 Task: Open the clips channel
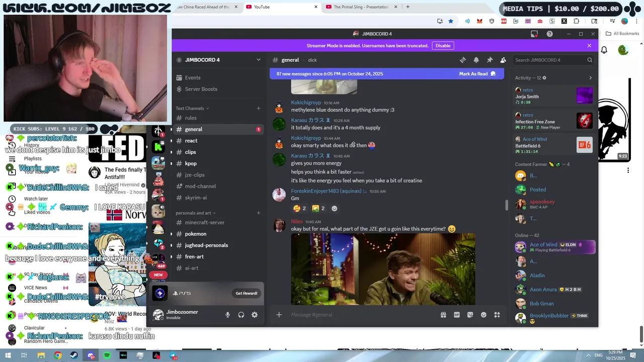pos(217,152)
